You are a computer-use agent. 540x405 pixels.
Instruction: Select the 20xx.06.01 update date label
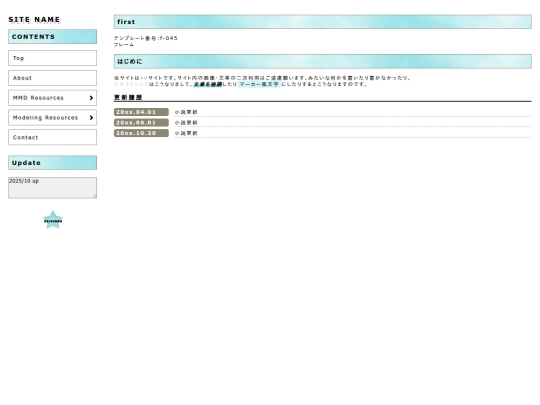[141, 123]
